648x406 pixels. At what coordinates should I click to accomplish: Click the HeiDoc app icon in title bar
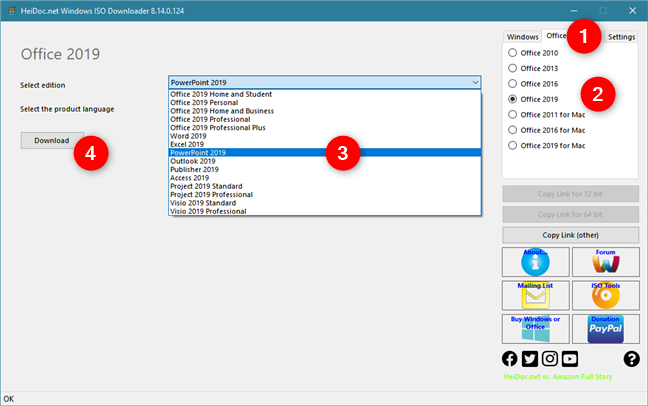pos(12,10)
